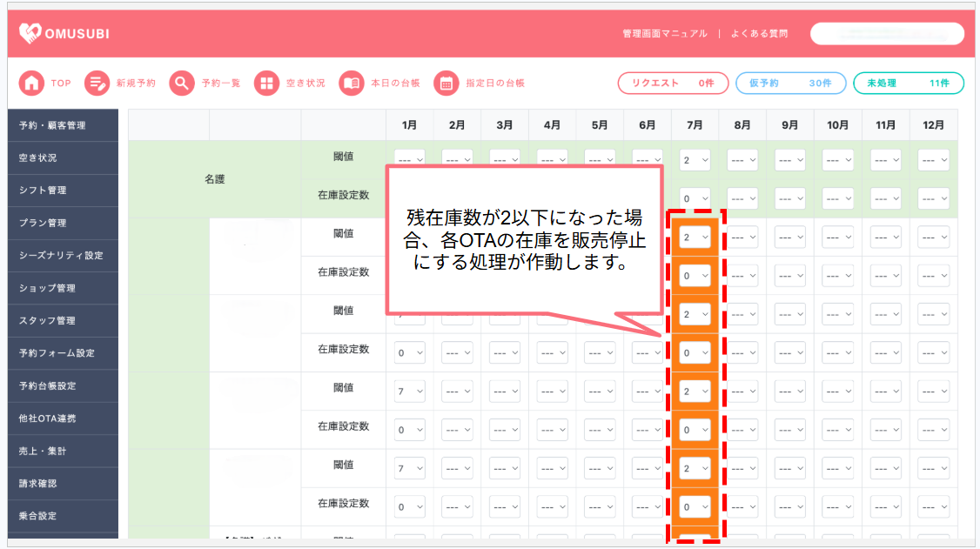
Task: Open the 空き状況 grid icon
Action: [266, 83]
